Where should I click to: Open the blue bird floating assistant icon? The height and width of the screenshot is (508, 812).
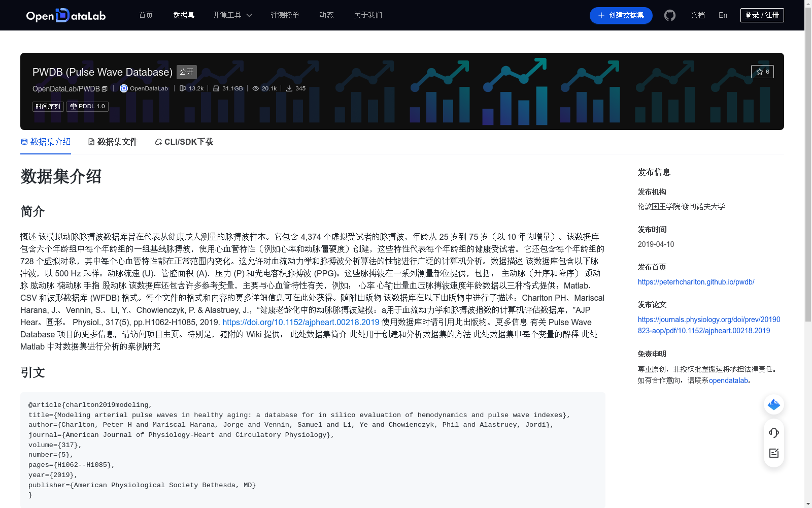click(x=774, y=404)
